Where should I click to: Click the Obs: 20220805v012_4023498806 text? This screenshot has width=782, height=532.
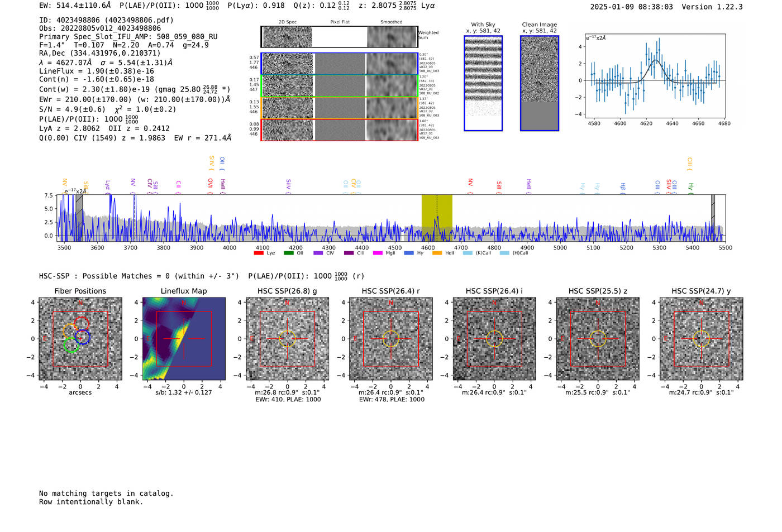coord(100,28)
